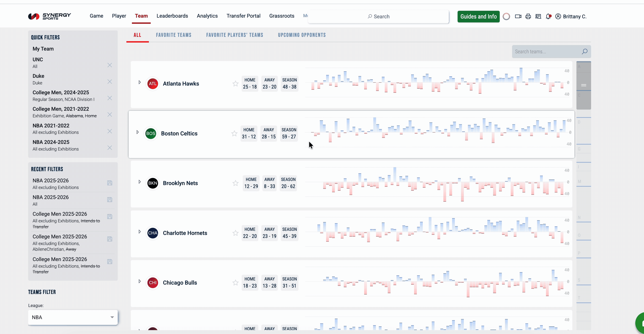The width and height of the screenshot is (644, 334).
Task: Favorite the Atlanta Hawks with the star
Action: [235, 84]
